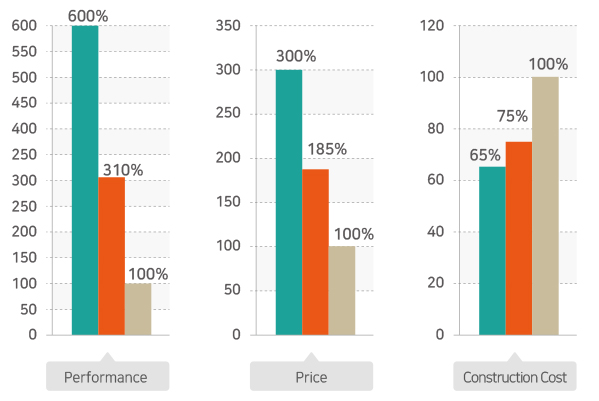Select the teal 600% Performance bar

[85, 180]
